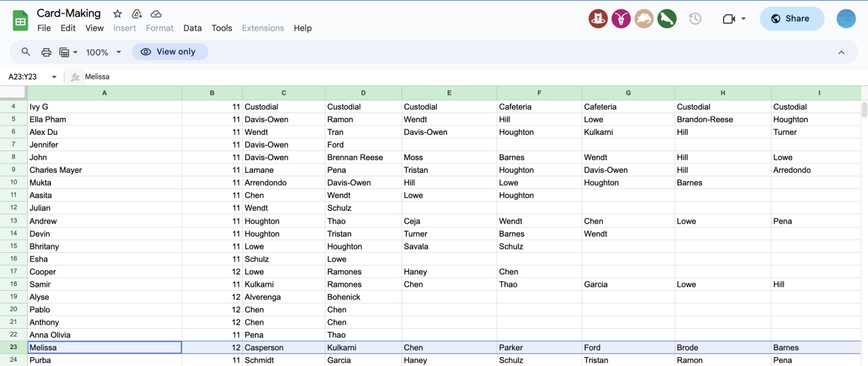
Task: Open version history clock icon
Action: coord(695,19)
